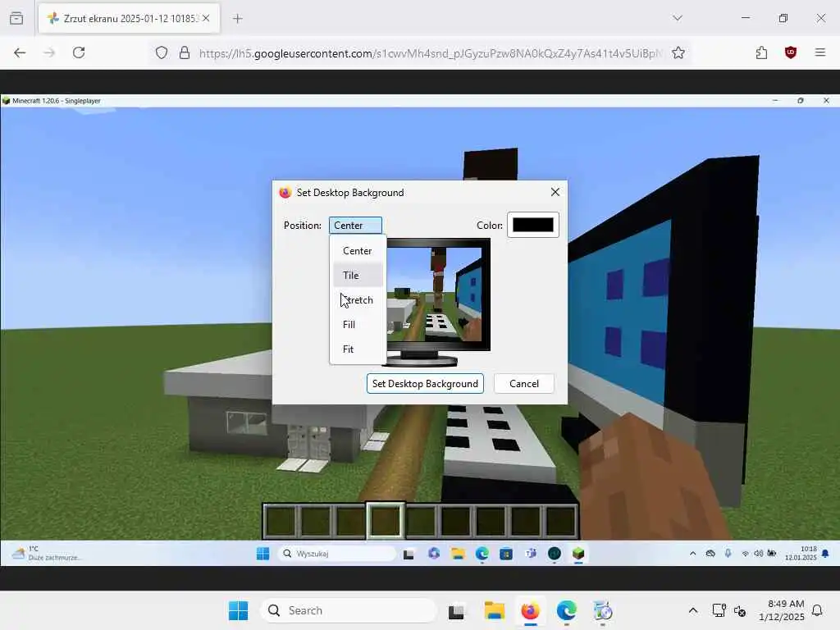Close the Zrzut ekranu tab

[206, 18]
